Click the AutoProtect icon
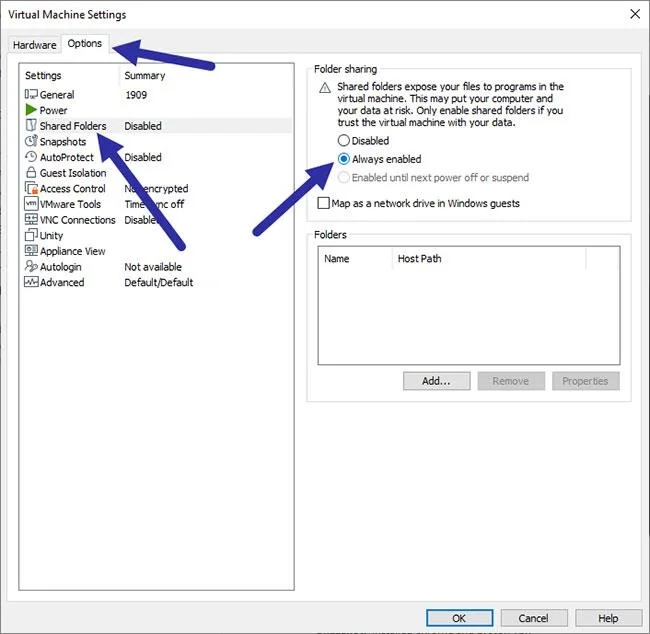The width and height of the screenshot is (650, 634). coord(31,157)
